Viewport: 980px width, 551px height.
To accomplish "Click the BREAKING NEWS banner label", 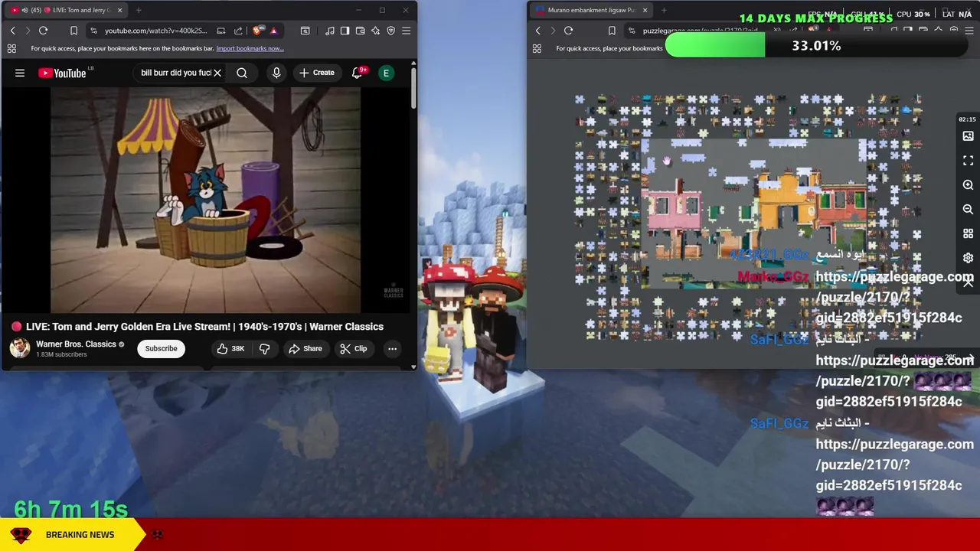I will (x=80, y=534).
